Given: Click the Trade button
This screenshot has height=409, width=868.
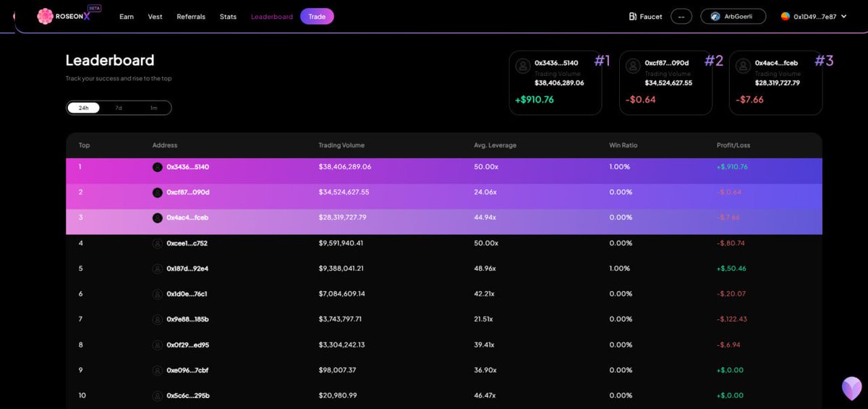Looking at the screenshot, I should (x=317, y=16).
